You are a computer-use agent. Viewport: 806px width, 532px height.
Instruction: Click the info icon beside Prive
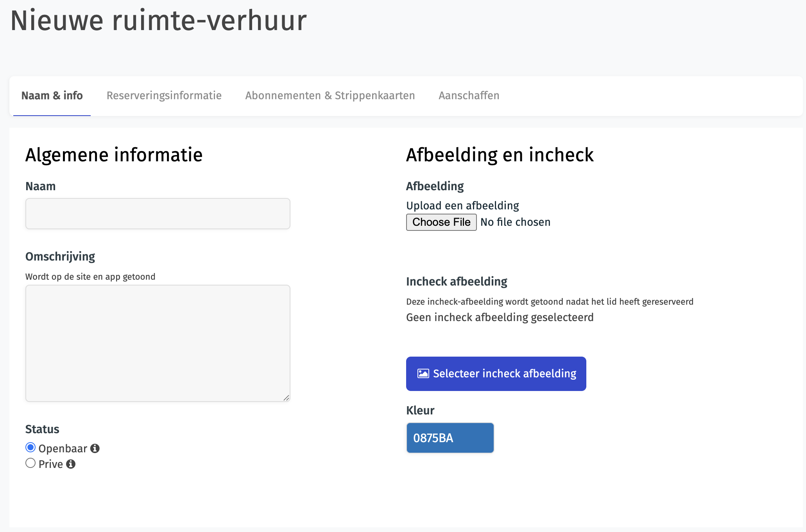click(x=71, y=464)
